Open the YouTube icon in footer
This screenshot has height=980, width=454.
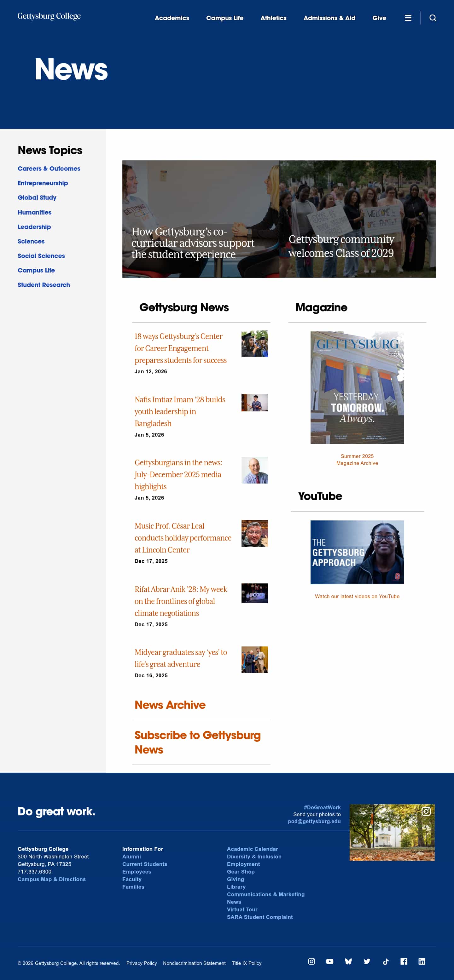(x=330, y=961)
